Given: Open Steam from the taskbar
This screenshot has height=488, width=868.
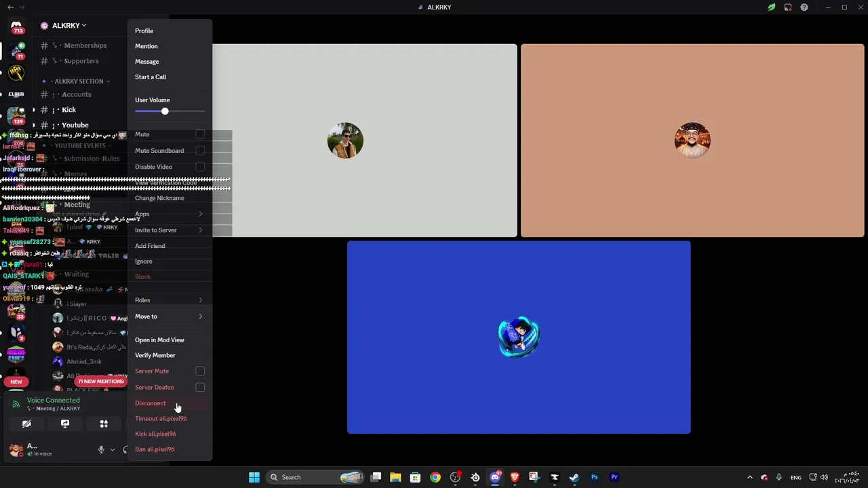Looking at the screenshot, I should (x=574, y=477).
